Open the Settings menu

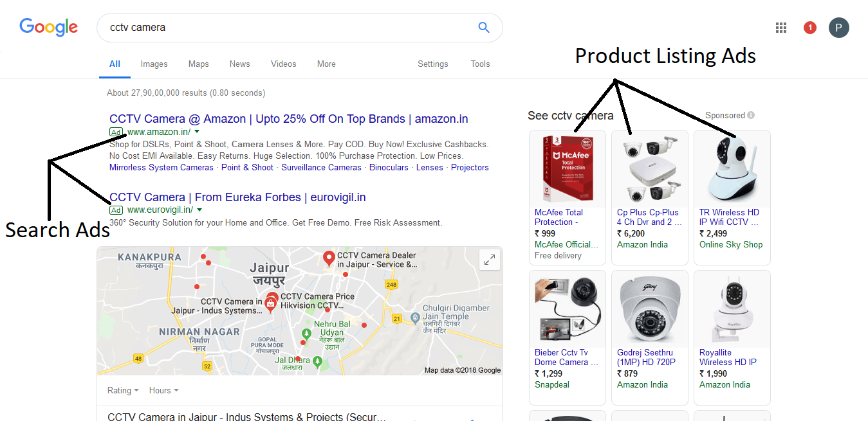(x=433, y=64)
